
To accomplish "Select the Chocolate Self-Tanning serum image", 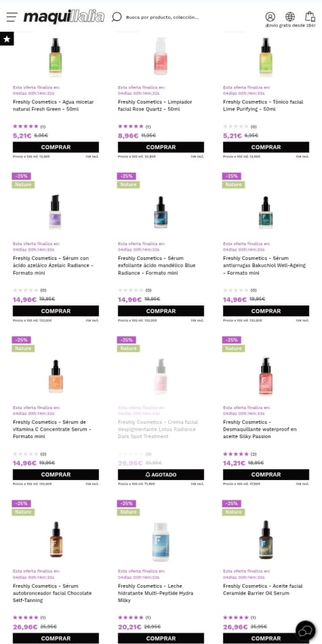I will (x=56, y=539).
